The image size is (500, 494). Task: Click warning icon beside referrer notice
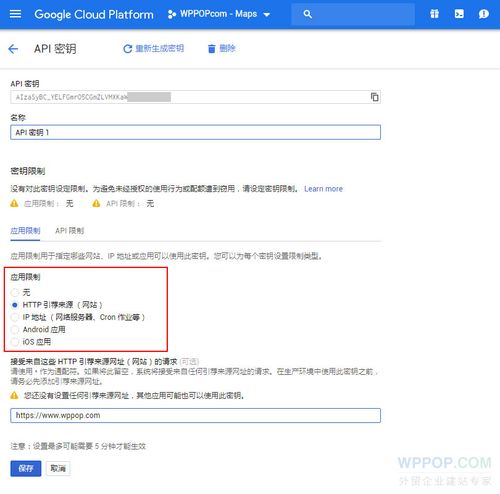(14, 396)
